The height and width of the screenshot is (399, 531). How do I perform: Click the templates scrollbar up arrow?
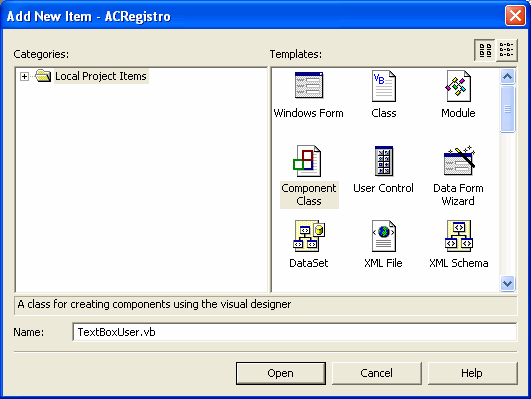point(507,77)
